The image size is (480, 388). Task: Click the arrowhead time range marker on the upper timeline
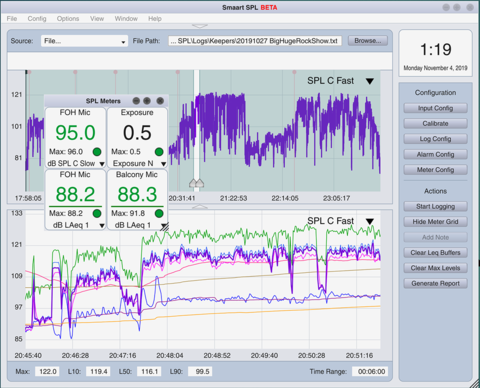(x=197, y=183)
